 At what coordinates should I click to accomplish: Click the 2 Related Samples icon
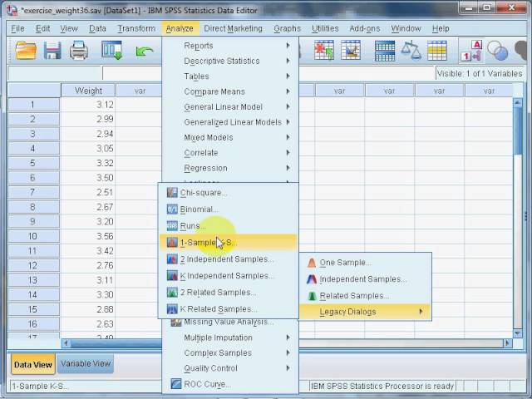point(172,292)
